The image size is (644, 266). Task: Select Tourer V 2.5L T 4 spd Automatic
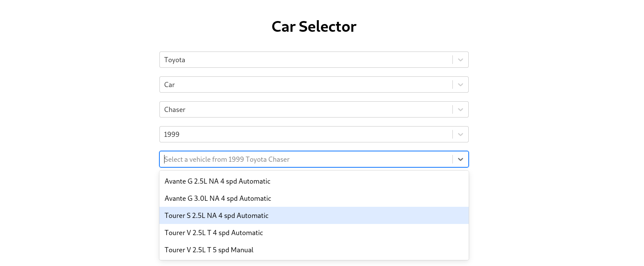click(214, 233)
